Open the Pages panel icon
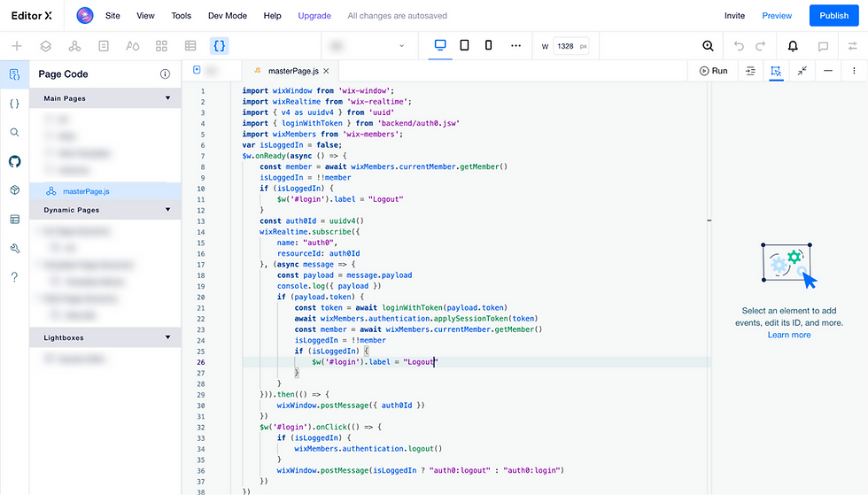This screenshot has height=495, width=868. (x=104, y=46)
